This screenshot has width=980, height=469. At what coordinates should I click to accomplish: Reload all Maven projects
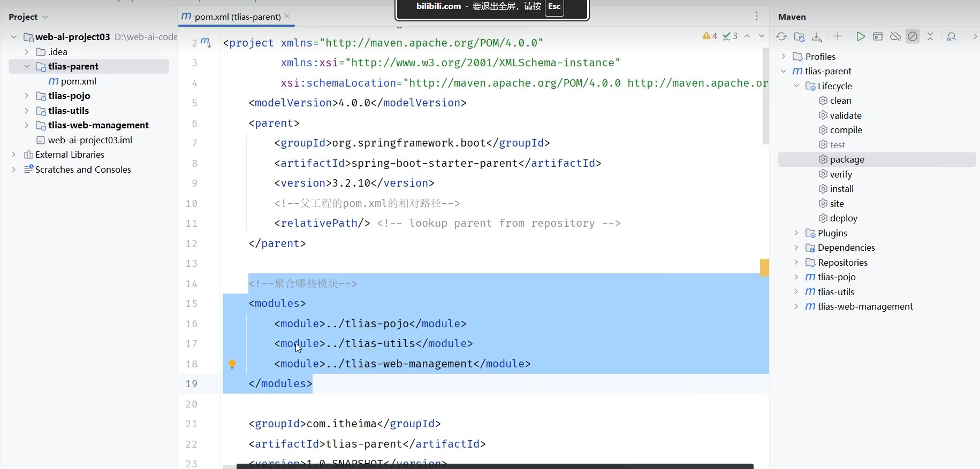tap(781, 36)
